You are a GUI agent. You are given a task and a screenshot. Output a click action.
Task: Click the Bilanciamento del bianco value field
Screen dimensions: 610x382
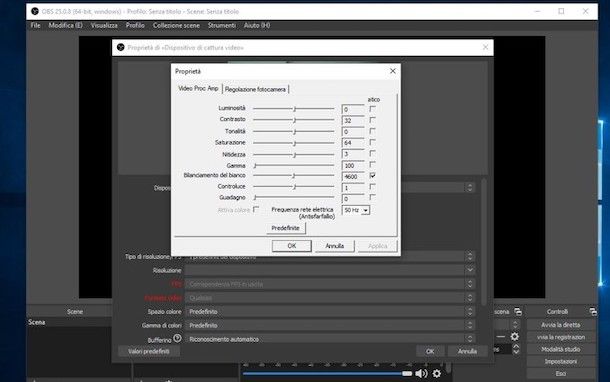click(x=353, y=177)
